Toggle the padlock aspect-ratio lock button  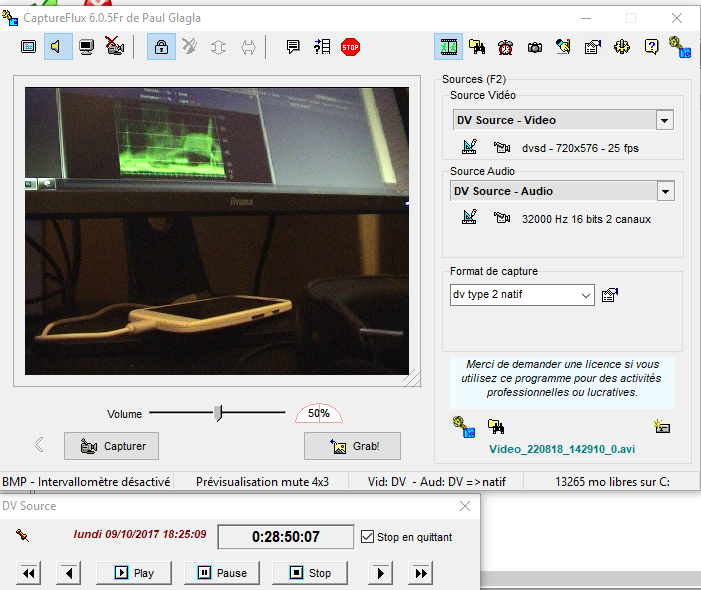point(161,46)
